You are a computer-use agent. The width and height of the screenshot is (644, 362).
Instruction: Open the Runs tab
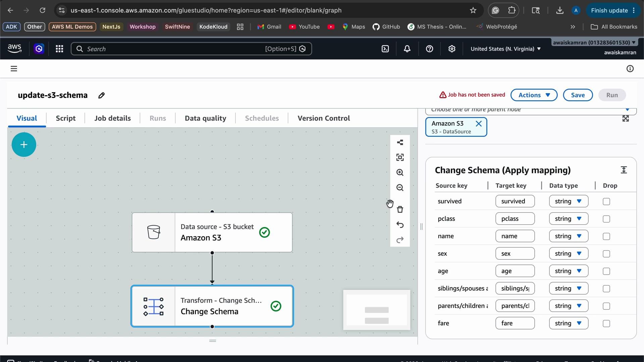coord(158,118)
